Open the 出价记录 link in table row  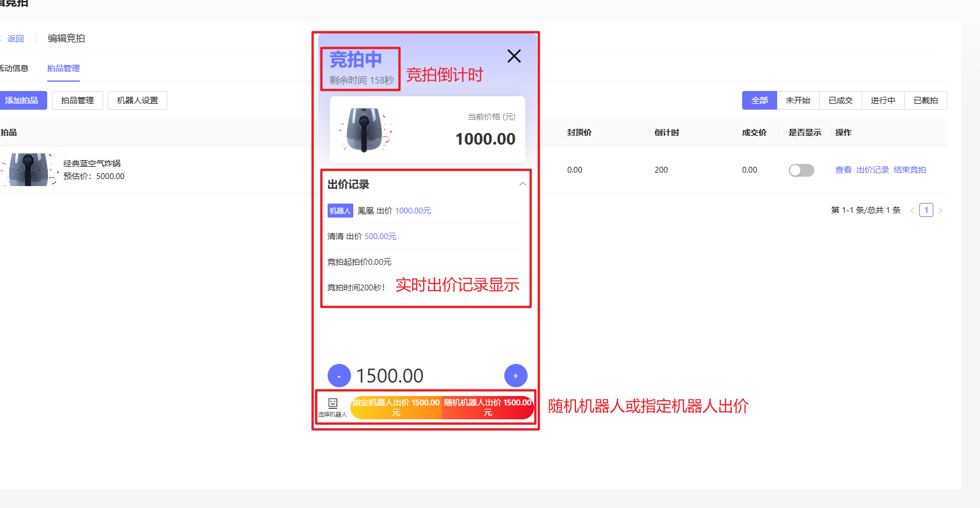(872, 170)
